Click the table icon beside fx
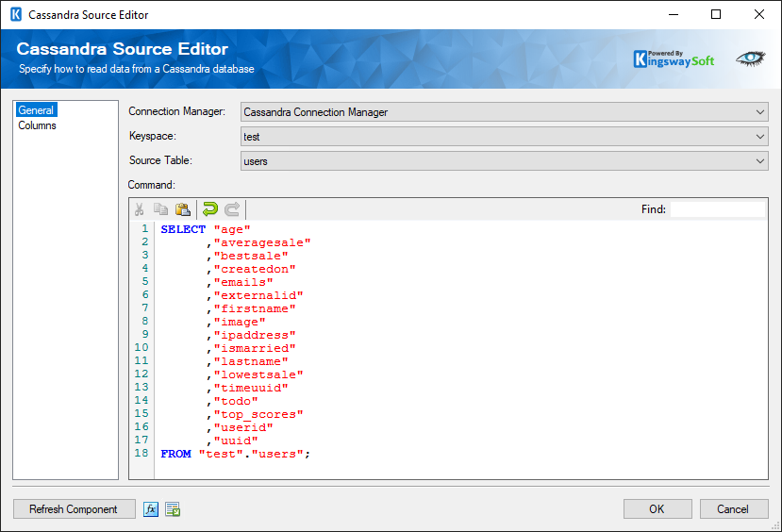This screenshot has width=782, height=532. [173, 509]
